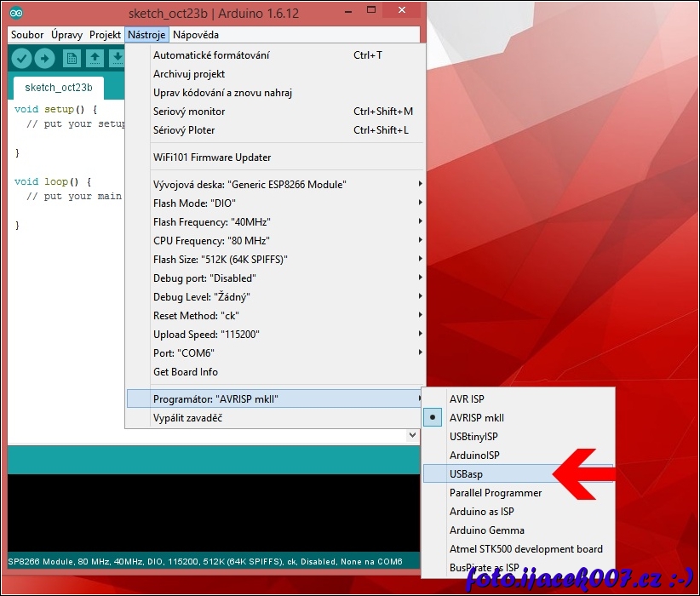Select USBtinyISP programmer option
700x596 pixels.
(473, 437)
